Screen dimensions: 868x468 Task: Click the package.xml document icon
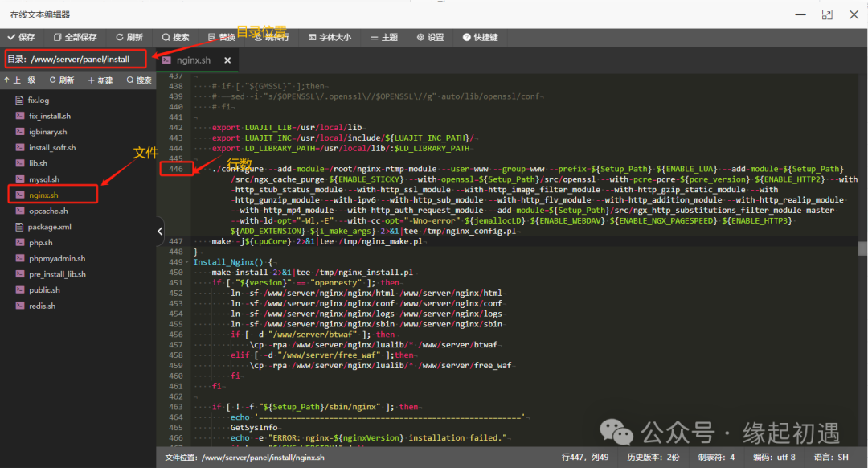tap(19, 227)
